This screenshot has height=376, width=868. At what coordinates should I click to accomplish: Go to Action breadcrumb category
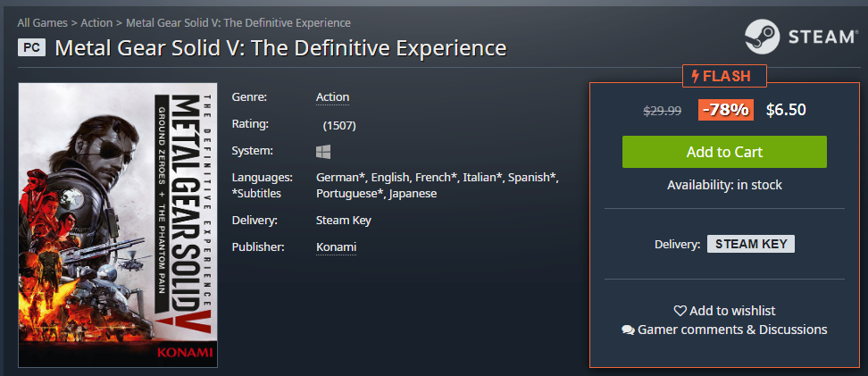pos(96,22)
